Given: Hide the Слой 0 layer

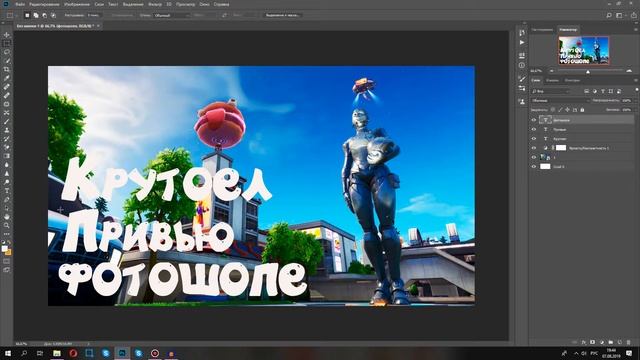Looking at the screenshot, I should [533, 167].
